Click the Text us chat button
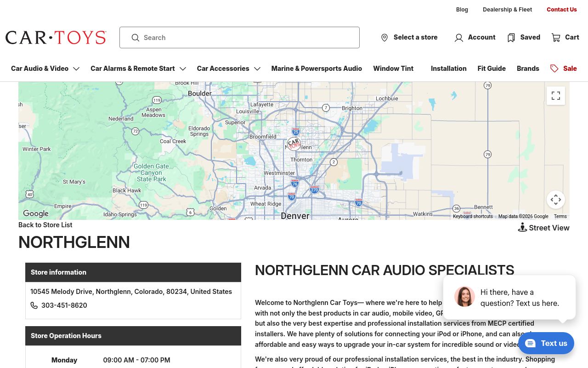The image size is (588, 368). [x=546, y=343]
